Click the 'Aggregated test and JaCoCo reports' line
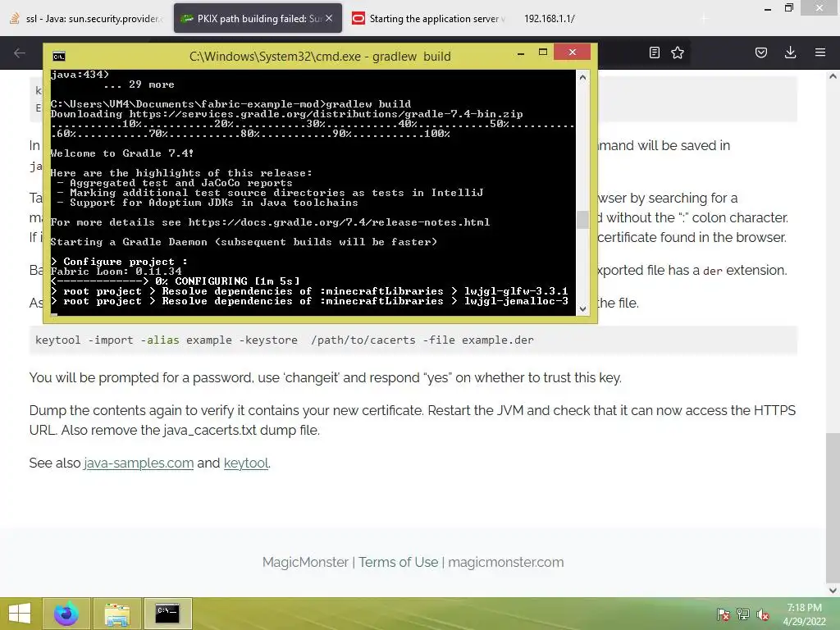Image resolution: width=840 pixels, height=630 pixels. coord(175,183)
